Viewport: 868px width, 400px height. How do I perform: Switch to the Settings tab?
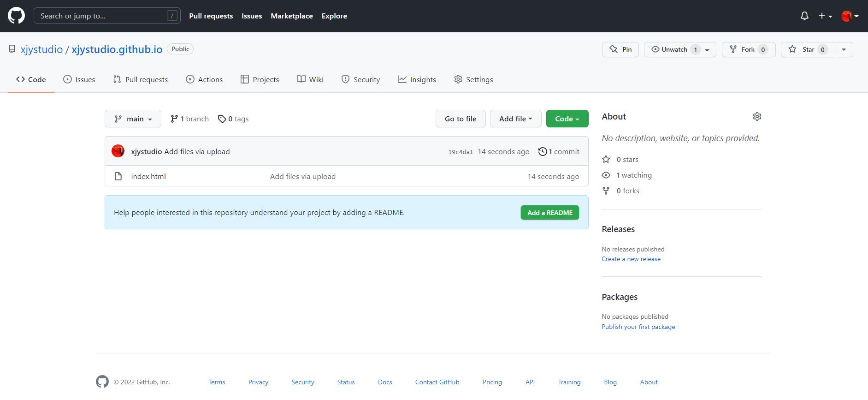click(473, 79)
